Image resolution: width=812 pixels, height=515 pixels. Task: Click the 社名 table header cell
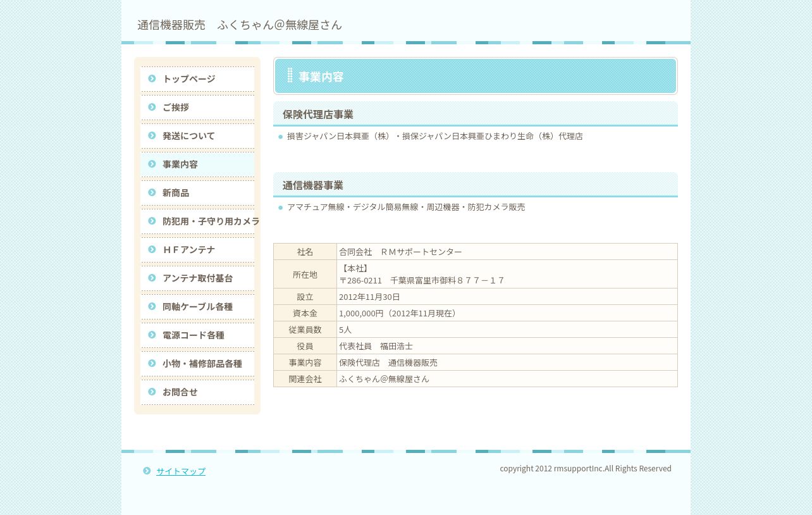pyautogui.click(x=305, y=252)
